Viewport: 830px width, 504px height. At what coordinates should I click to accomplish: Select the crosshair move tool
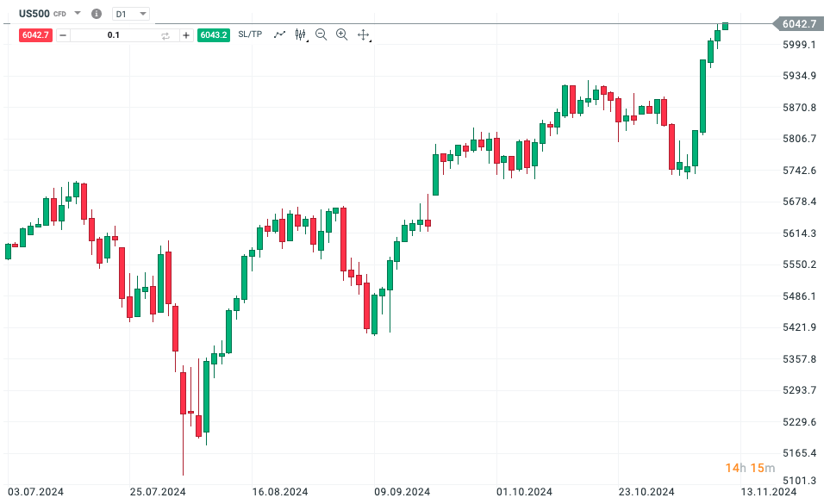coord(363,35)
